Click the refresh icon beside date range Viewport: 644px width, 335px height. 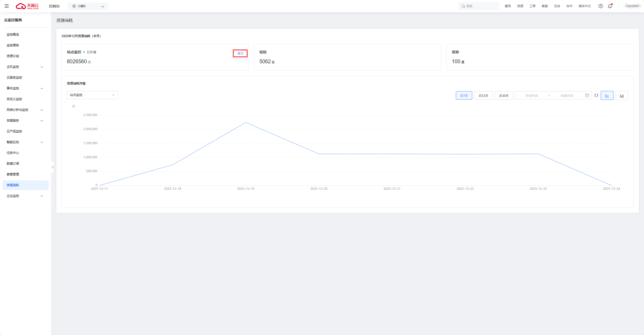tap(596, 95)
